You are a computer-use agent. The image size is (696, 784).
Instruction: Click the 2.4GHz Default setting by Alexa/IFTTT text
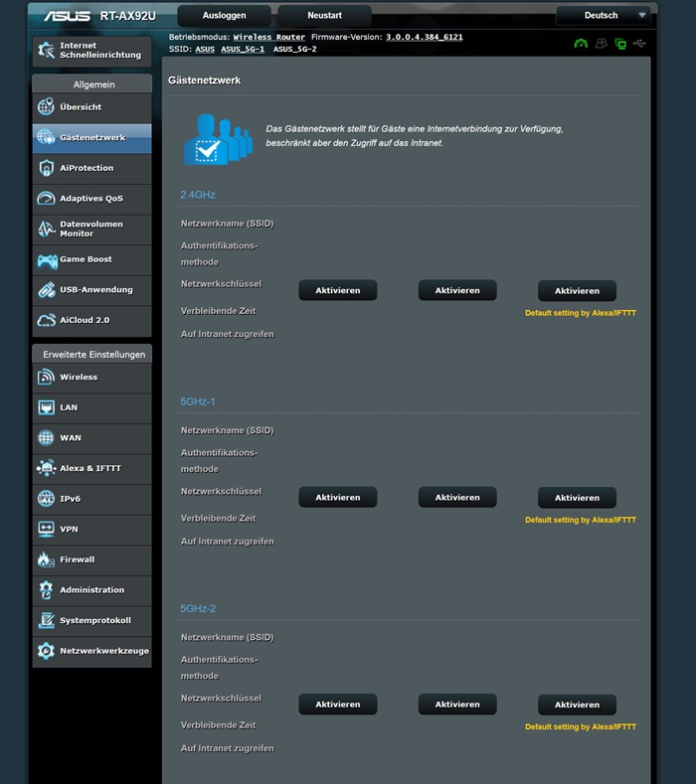coord(581,313)
